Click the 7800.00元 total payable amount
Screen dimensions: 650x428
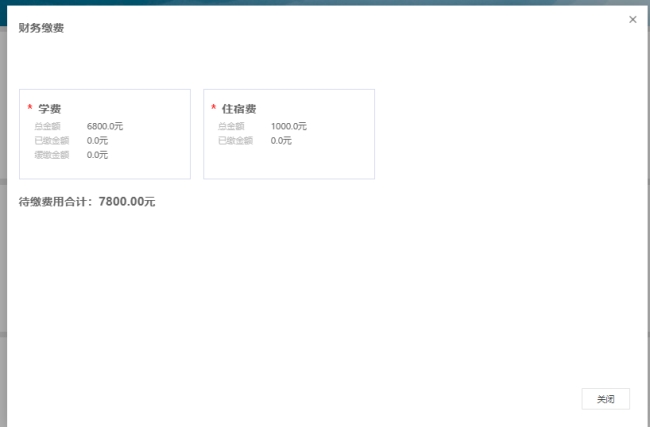[x=127, y=202]
